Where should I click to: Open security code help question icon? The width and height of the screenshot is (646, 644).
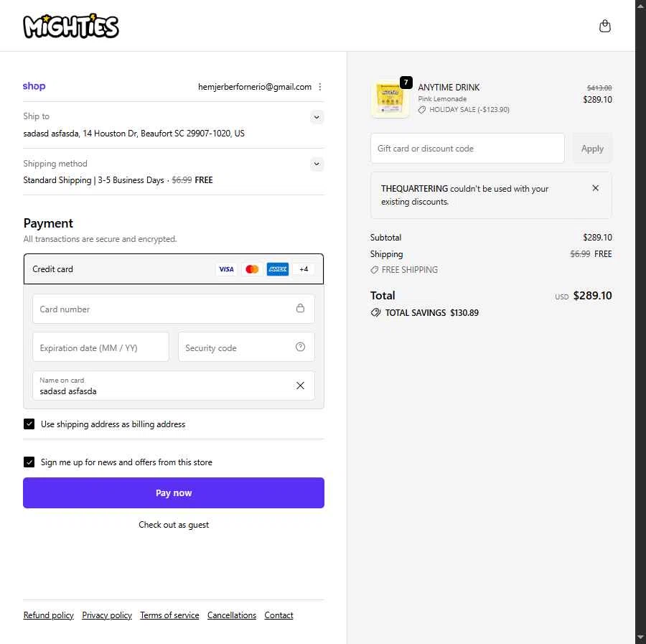300,347
